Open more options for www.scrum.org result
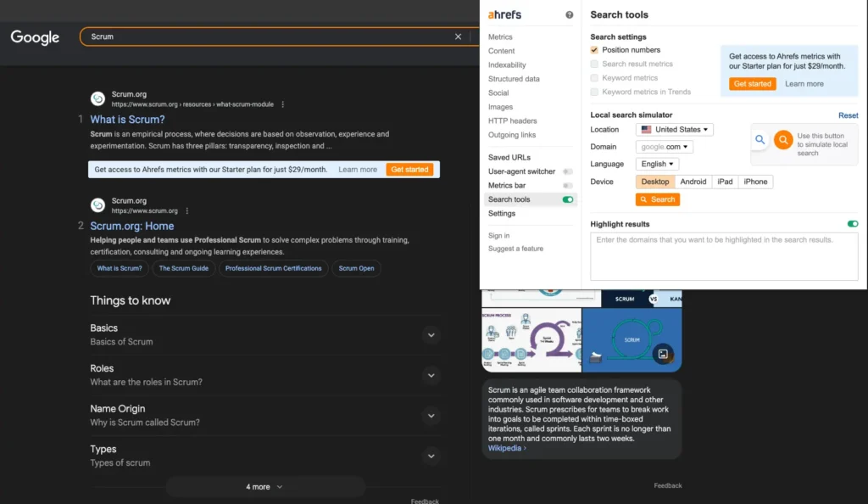 point(187,211)
